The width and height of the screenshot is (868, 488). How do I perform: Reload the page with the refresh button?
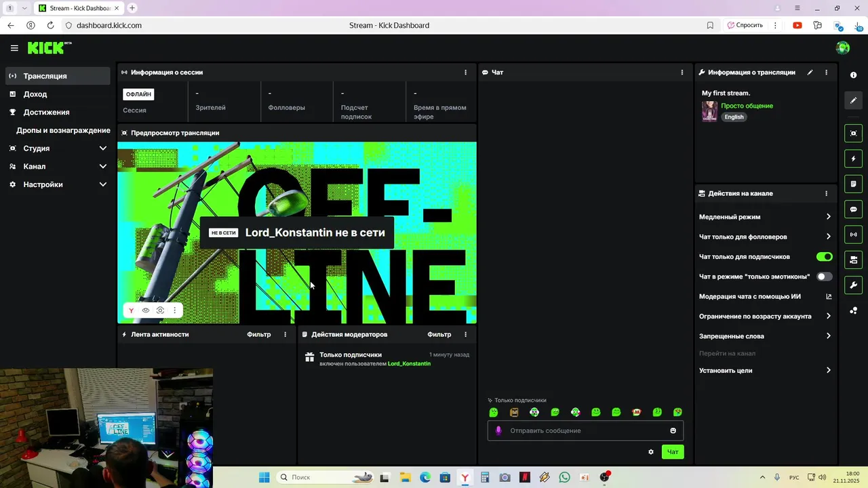tap(50, 25)
